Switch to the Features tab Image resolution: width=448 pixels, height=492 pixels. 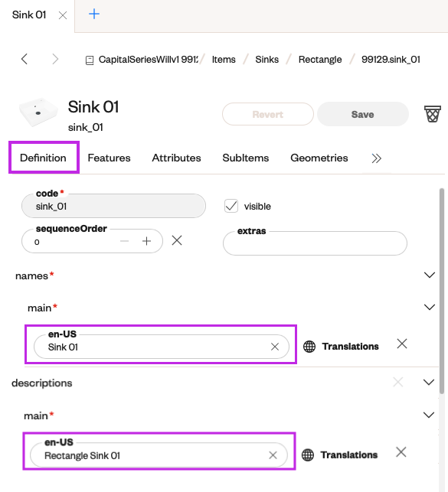[109, 158]
